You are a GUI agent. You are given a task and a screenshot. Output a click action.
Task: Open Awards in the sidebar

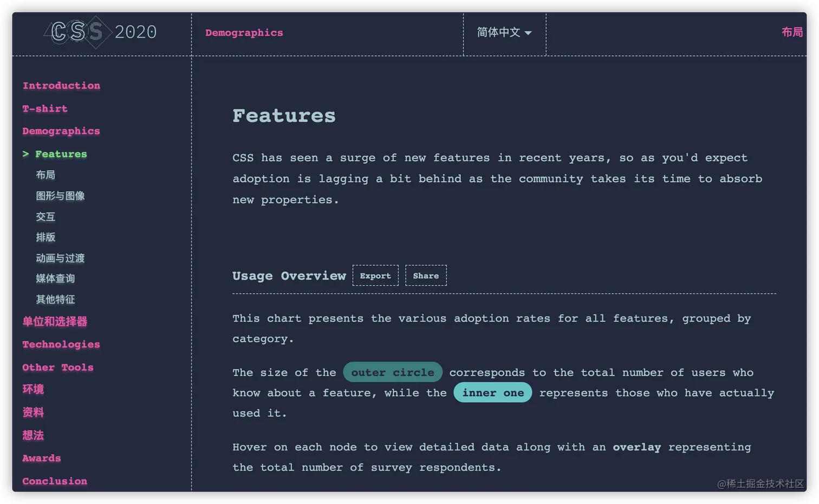(42, 459)
